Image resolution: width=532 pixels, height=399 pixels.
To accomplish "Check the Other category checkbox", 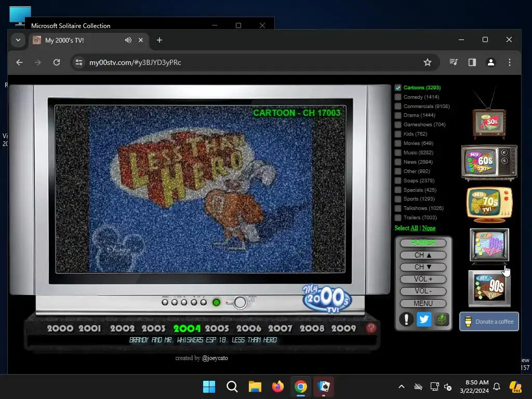I will point(398,171).
